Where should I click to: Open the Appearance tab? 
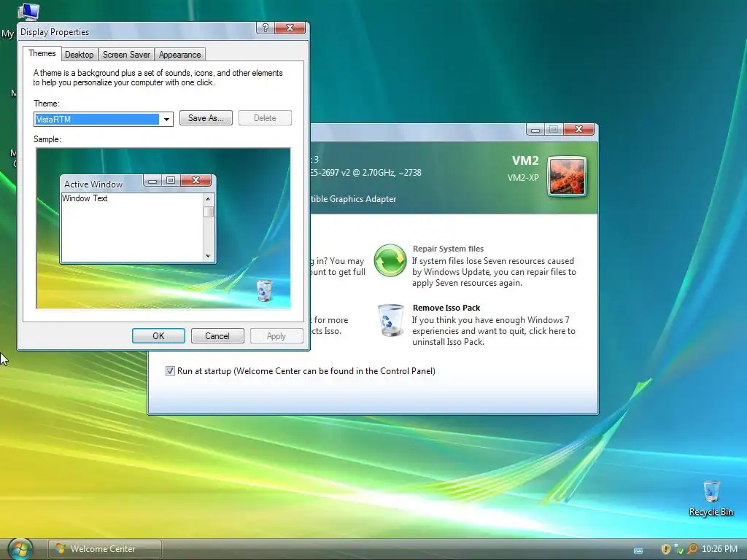(x=179, y=55)
